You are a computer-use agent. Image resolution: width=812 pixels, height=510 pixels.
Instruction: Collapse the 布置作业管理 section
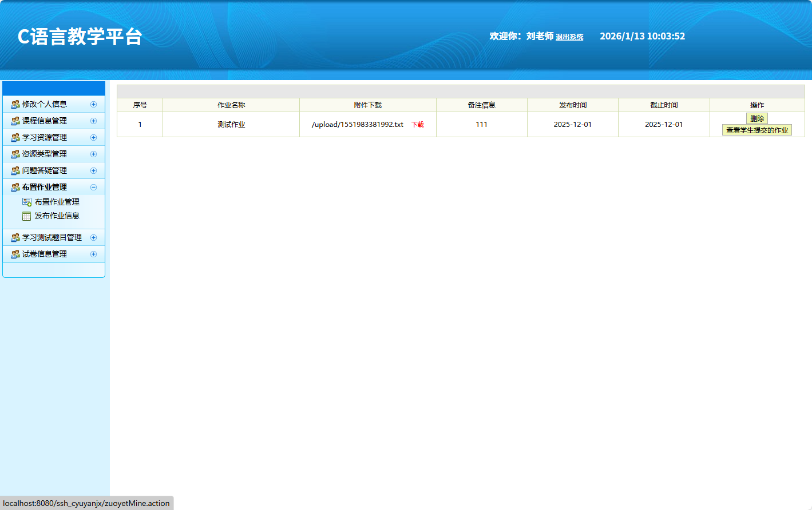pos(93,187)
